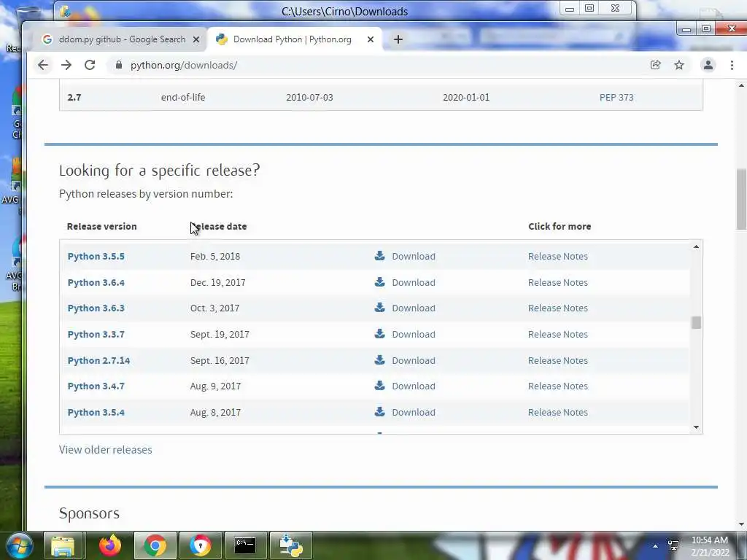
Task: Click the padlock site info icon
Action: (x=119, y=65)
